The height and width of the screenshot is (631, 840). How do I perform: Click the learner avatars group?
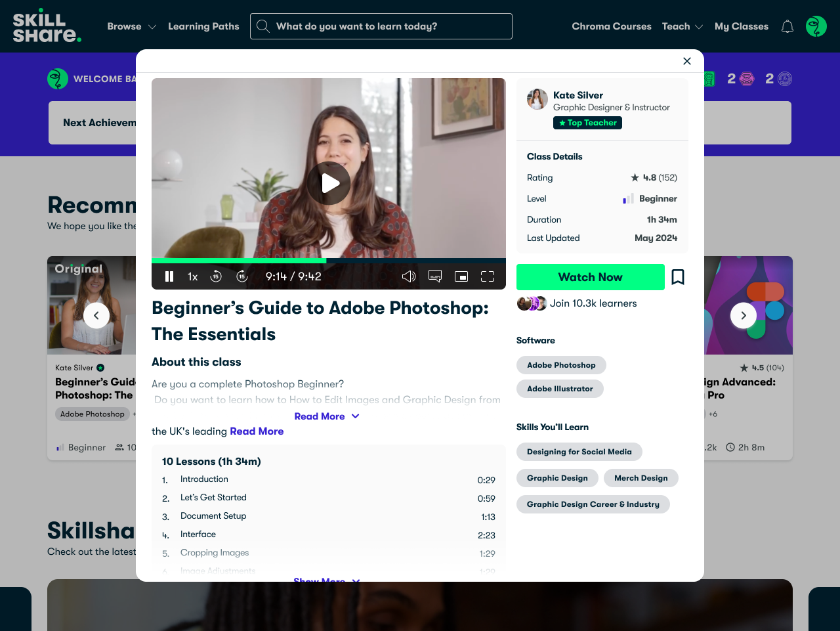(532, 303)
